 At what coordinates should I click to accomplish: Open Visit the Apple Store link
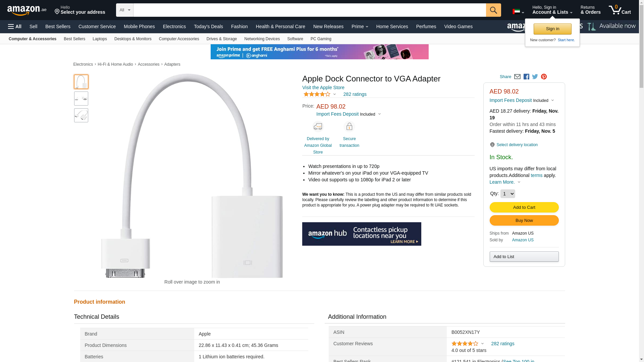coord(323,87)
